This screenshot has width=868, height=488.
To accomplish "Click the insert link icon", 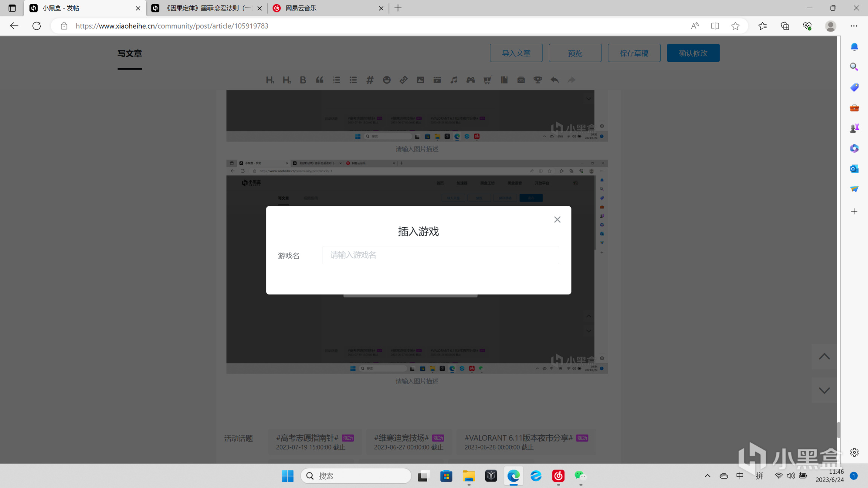I will pos(403,80).
